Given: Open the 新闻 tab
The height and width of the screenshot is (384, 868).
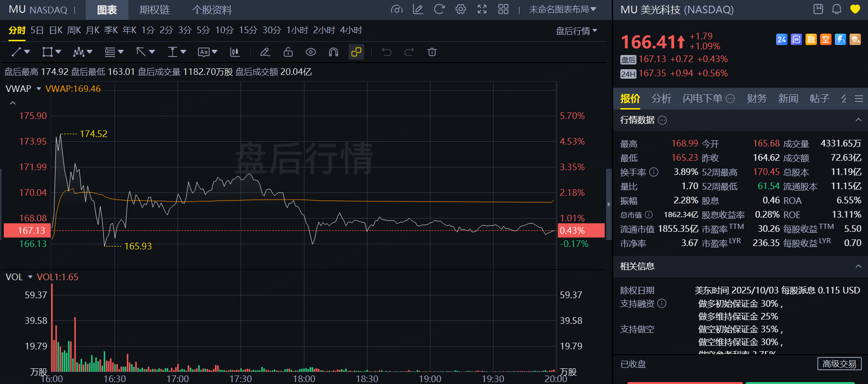Looking at the screenshot, I should [x=788, y=99].
